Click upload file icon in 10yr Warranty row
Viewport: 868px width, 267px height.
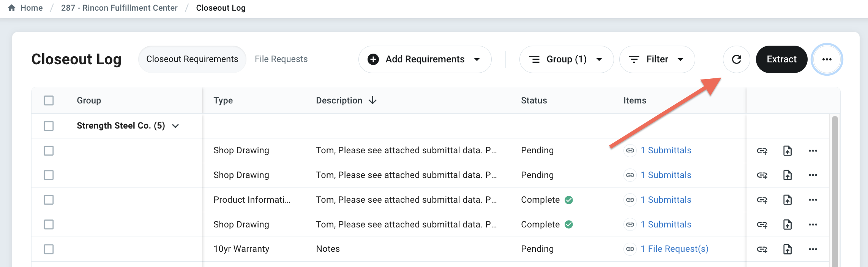pyautogui.click(x=787, y=249)
